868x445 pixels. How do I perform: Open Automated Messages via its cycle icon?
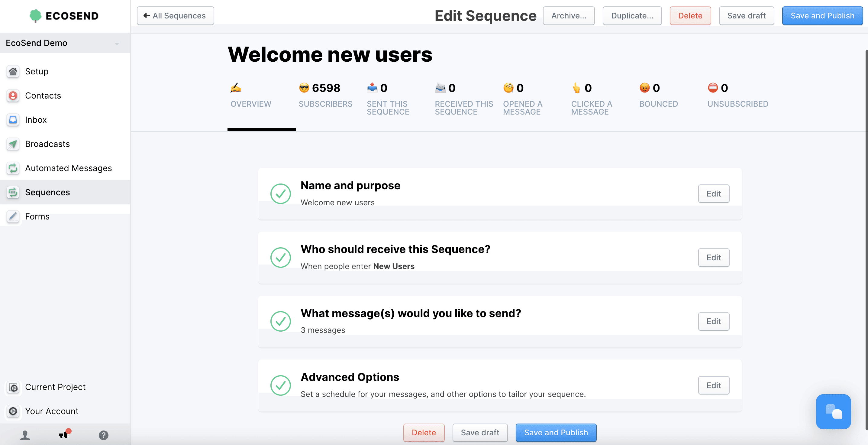point(13,168)
